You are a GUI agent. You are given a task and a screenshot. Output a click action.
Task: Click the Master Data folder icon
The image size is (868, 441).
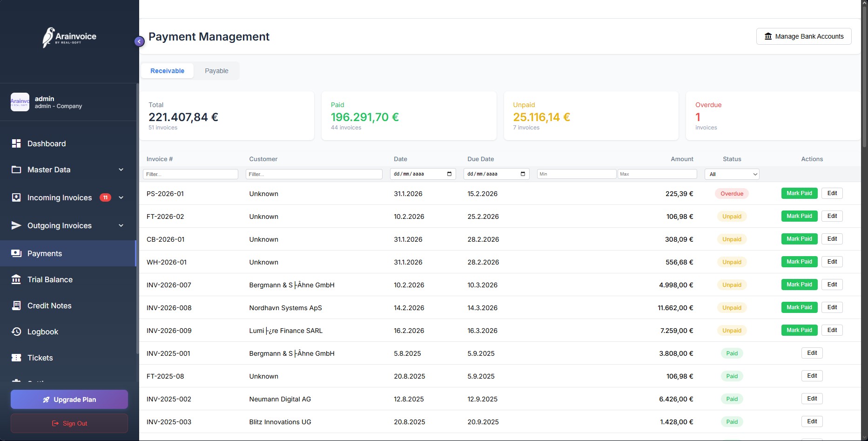(16, 170)
